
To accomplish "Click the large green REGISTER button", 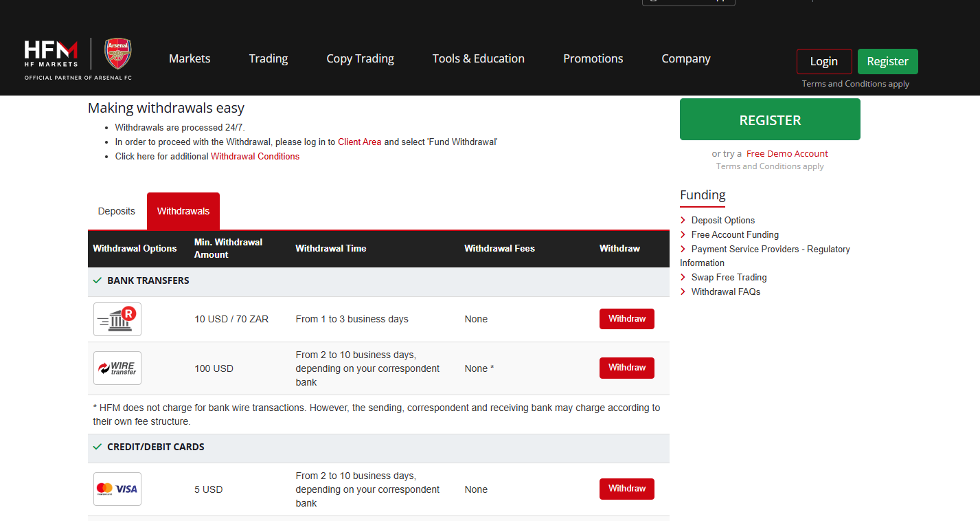I will tap(770, 120).
